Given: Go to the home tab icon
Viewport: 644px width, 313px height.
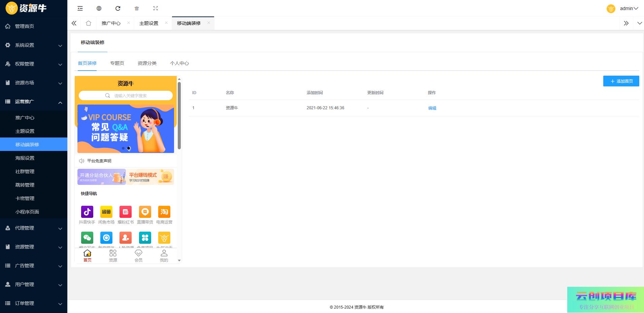Looking at the screenshot, I should point(89,23).
